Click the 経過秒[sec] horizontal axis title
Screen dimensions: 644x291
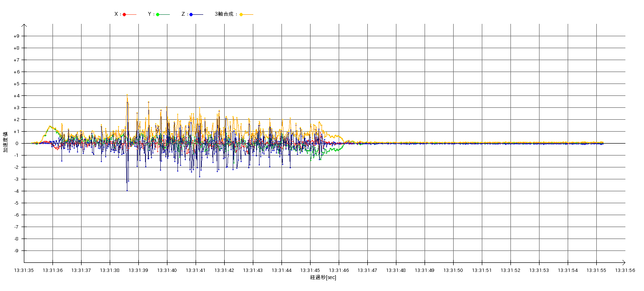click(323, 278)
